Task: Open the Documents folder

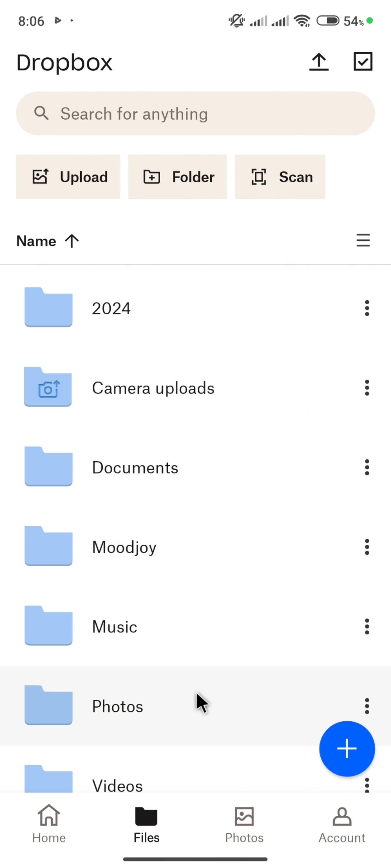Action: [135, 467]
